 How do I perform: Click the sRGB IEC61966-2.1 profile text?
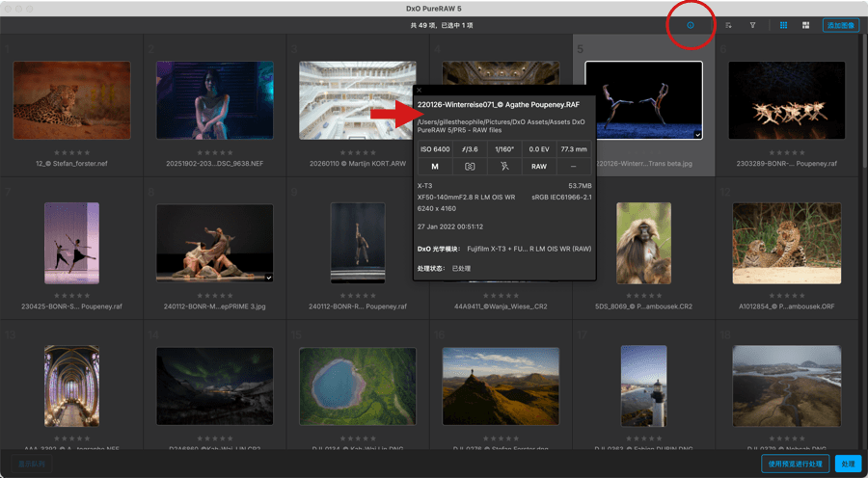pos(562,197)
